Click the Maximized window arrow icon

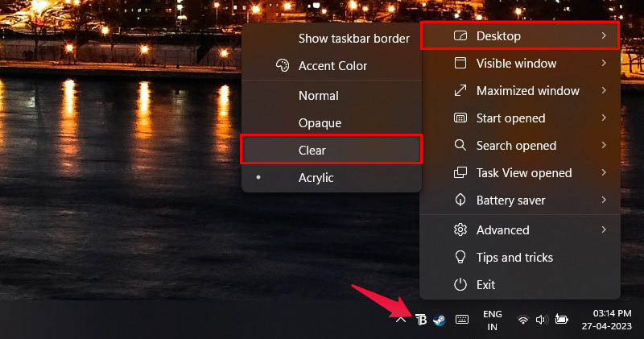click(460, 90)
